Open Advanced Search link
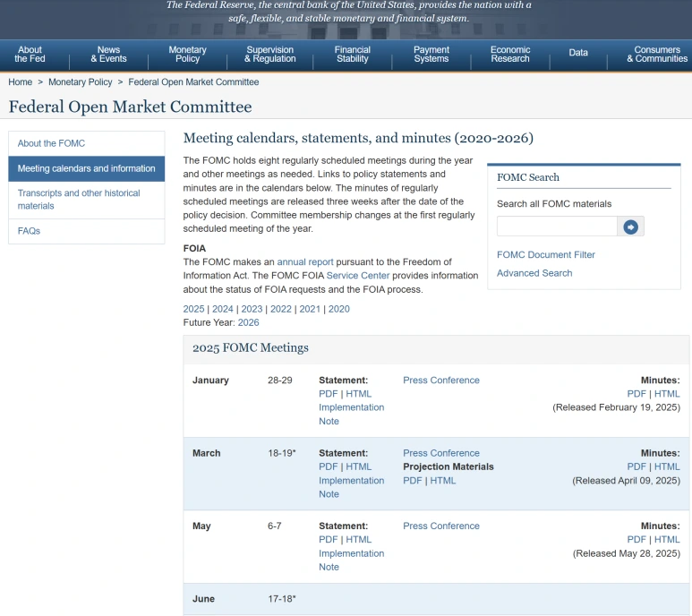 (x=534, y=273)
